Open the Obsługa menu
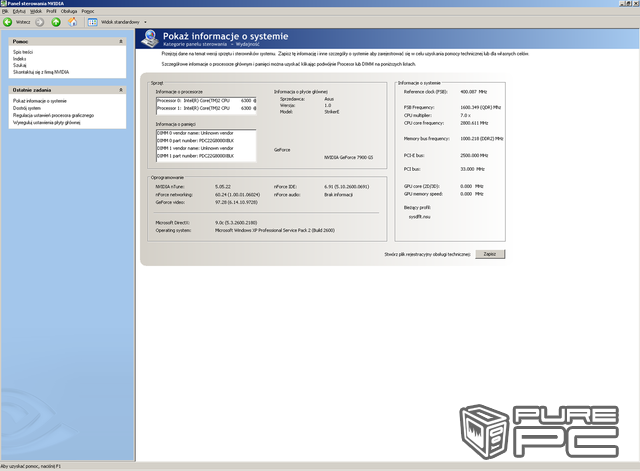 (69, 11)
